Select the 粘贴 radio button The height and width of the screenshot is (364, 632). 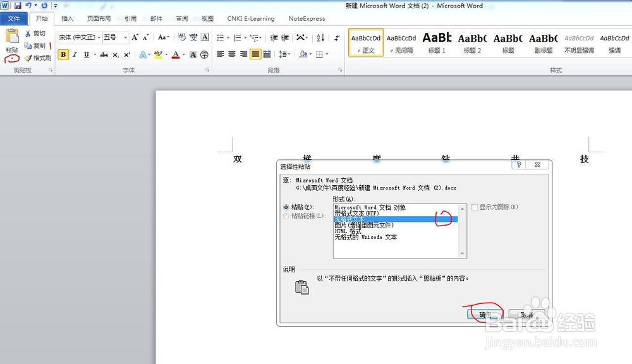[286, 207]
